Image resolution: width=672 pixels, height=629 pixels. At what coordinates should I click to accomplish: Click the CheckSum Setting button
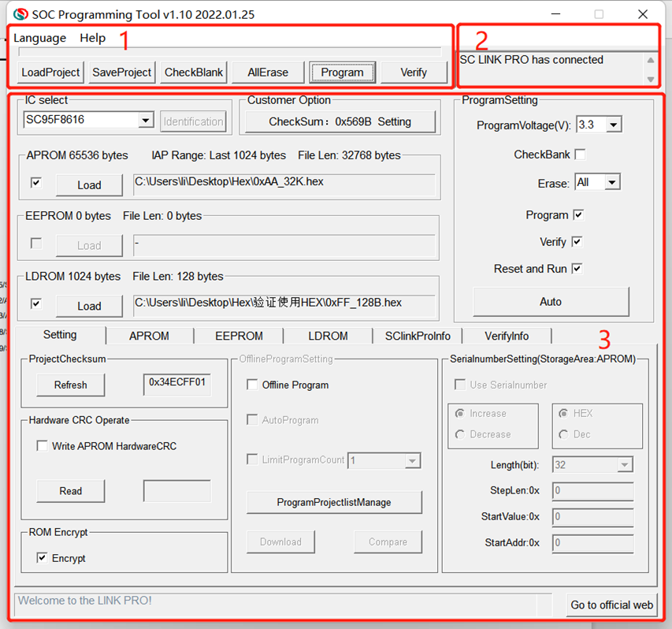pos(340,121)
